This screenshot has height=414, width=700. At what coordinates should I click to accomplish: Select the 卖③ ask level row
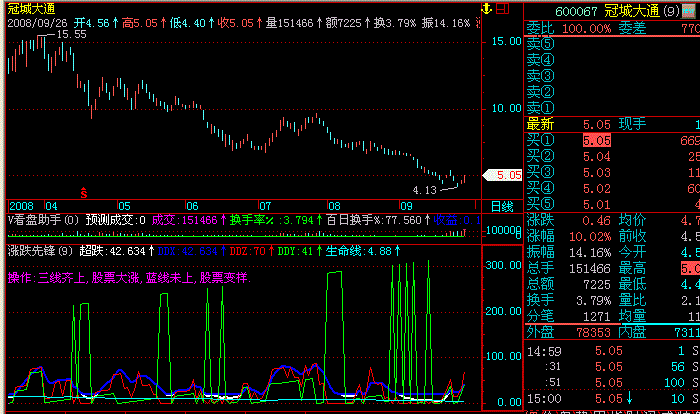pyautogui.click(x=612, y=76)
